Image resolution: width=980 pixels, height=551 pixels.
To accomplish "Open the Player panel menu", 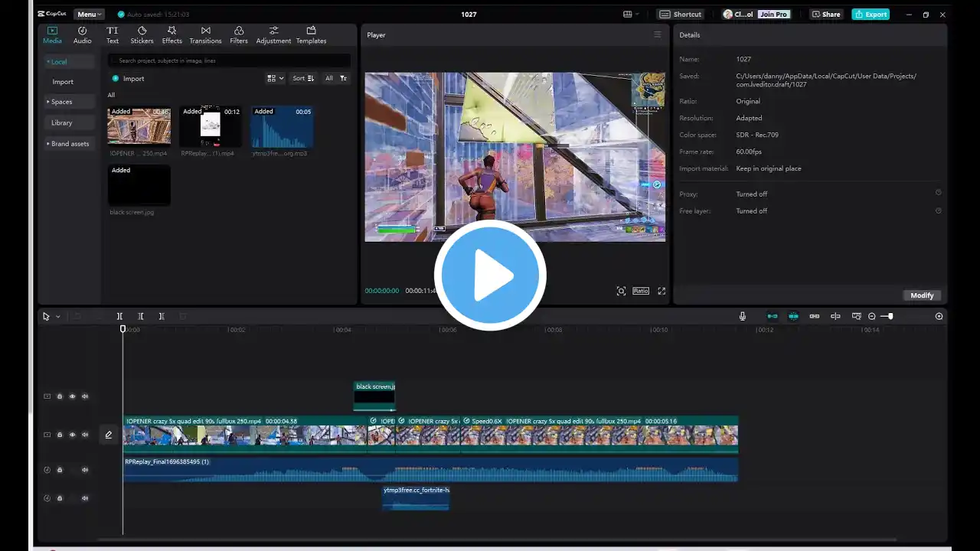I will click(657, 34).
